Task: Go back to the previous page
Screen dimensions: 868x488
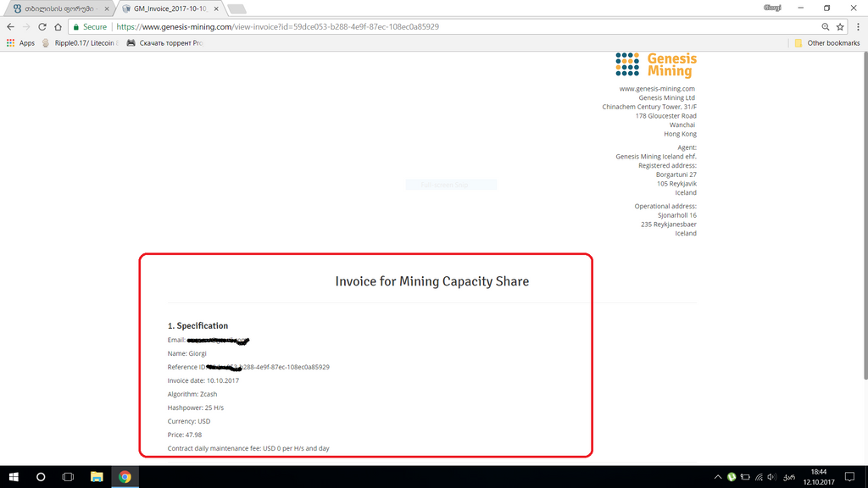Action: pyautogui.click(x=10, y=26)
